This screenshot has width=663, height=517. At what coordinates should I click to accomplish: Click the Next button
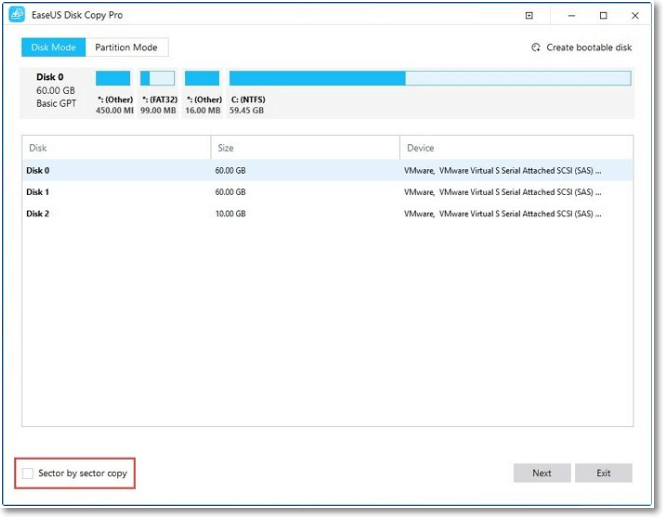pos(542,473)
